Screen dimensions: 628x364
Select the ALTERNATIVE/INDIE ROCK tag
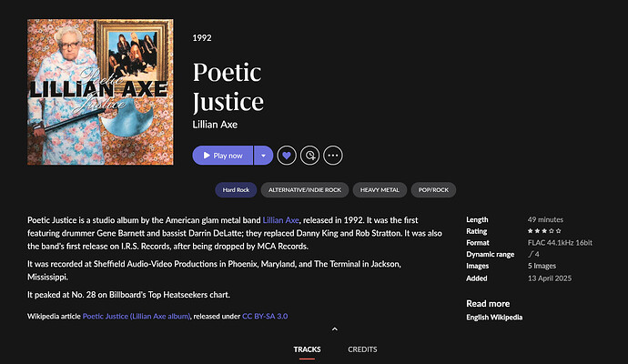pyautogui.click(x=304, y=190)
